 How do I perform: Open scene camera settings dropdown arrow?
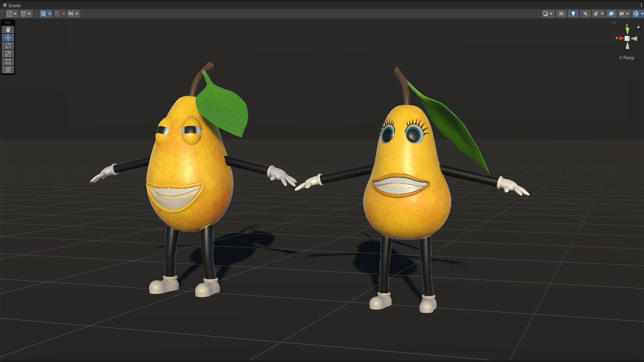[628, 14]
